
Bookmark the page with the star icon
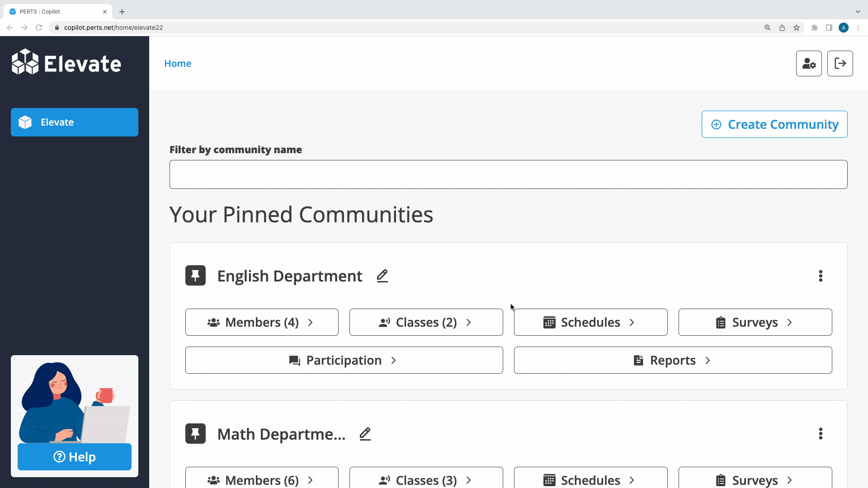(x=797, y=28)
